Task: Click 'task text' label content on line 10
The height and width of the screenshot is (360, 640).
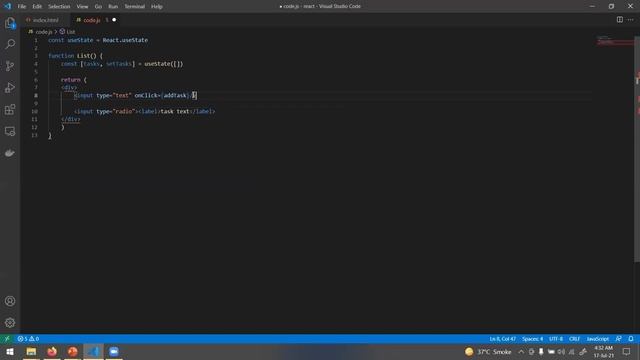Action: click(x=175, y=111)
